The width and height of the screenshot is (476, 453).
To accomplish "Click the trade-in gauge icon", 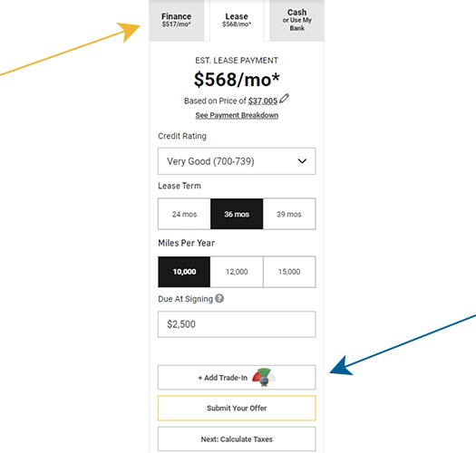I will pyautogui.click(x=264, y=377).
